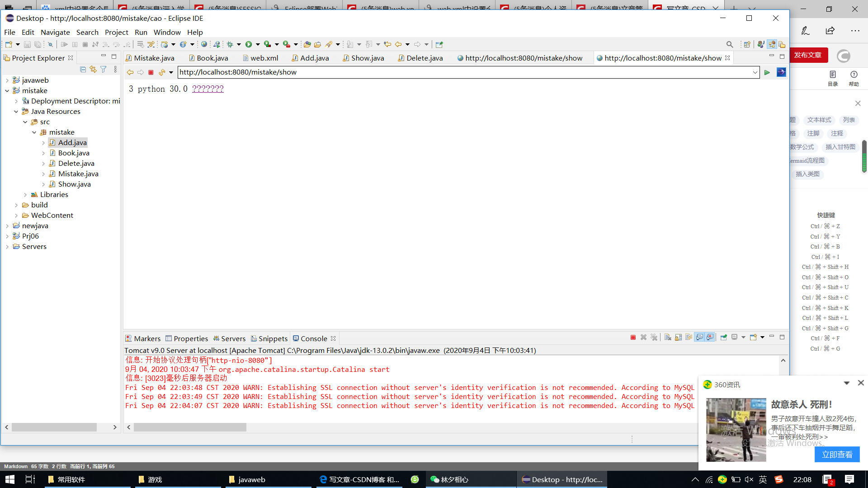Click the Search magnifier icon in the toolbar
868x488 pixels.
point(730,44)
